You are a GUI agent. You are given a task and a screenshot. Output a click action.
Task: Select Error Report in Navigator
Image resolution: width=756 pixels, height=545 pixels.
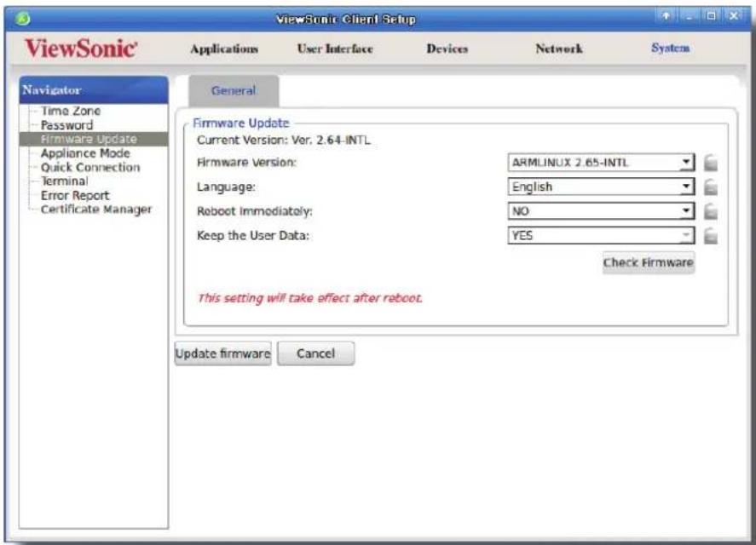click(75, 195)
